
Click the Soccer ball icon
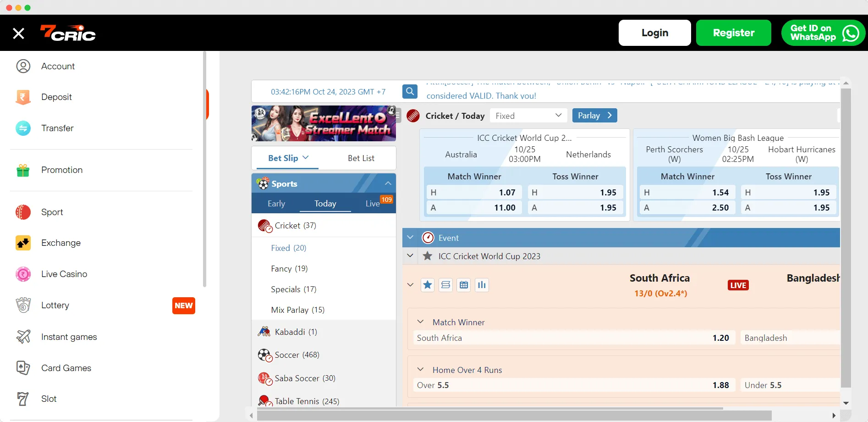pos(264,355)
